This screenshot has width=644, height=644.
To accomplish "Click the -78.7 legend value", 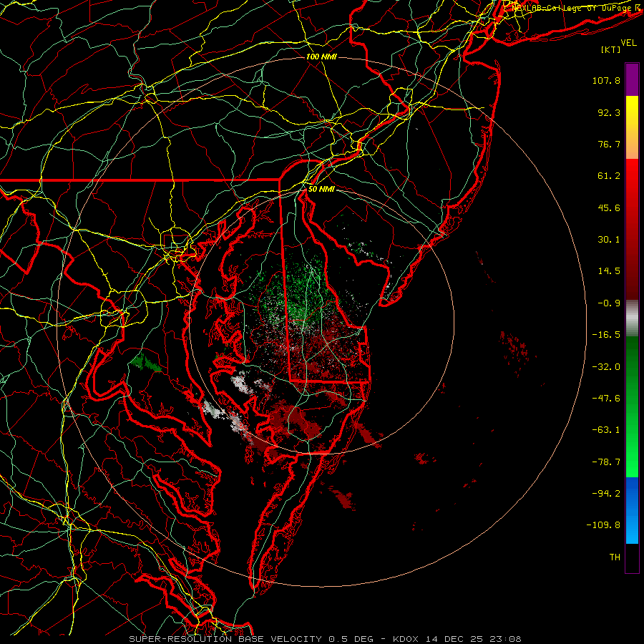I will 606,462.
